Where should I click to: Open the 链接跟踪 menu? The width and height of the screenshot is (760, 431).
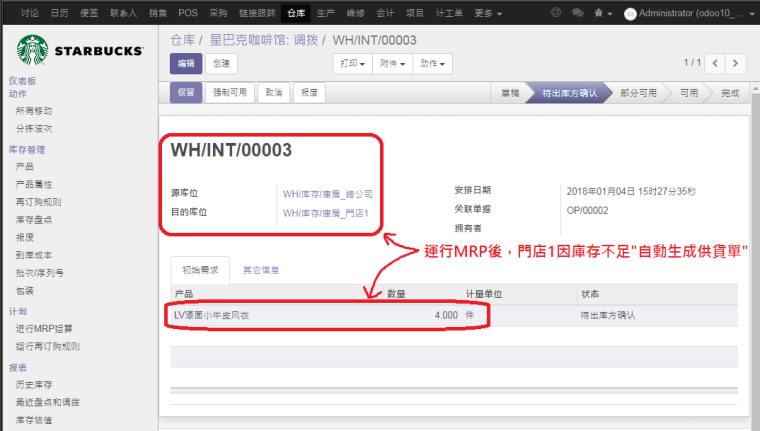257,13
